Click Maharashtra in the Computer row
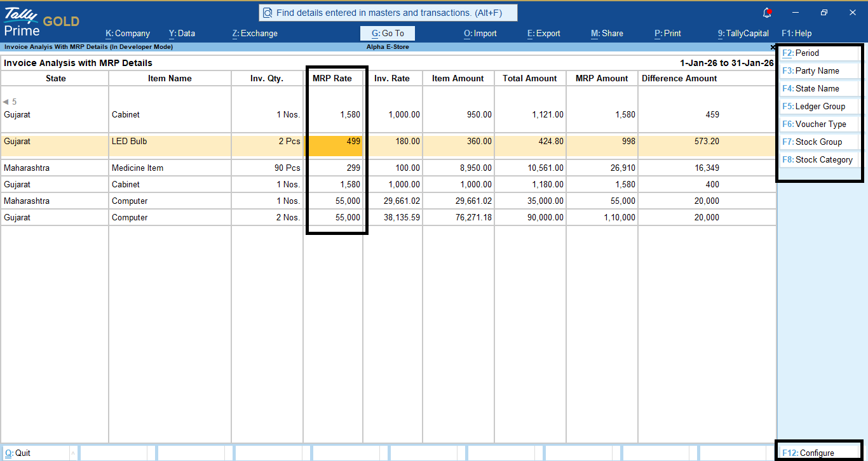This screenshot has height=461, width=868. (27, 201)
